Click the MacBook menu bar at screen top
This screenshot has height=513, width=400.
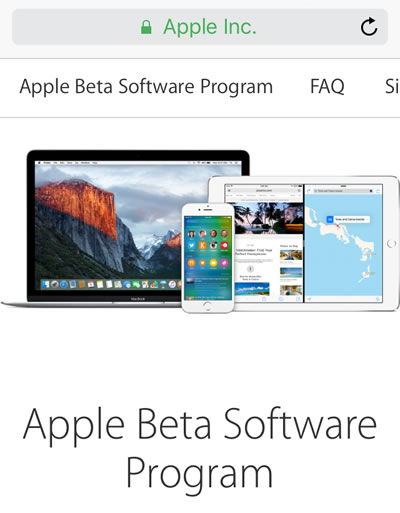click(x=138, y=163)
